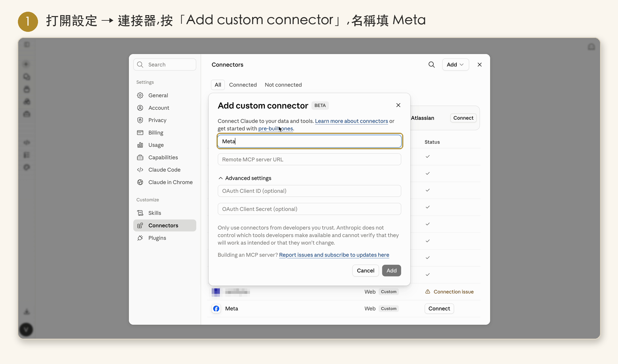
Task: Click Cancel in the dialog
Action: point(366,271)
